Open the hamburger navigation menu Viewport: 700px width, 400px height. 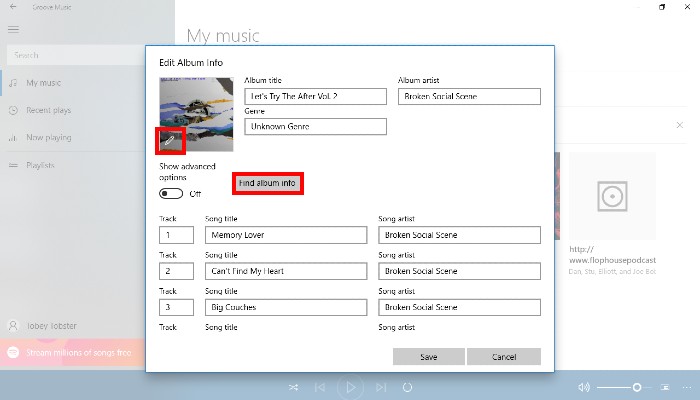point(13,29)
